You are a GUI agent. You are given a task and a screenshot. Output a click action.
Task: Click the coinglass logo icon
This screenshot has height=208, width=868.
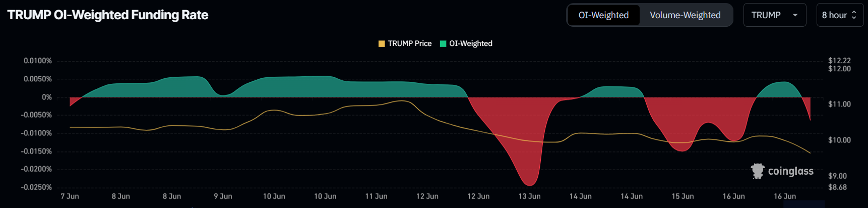click(757, 171)
